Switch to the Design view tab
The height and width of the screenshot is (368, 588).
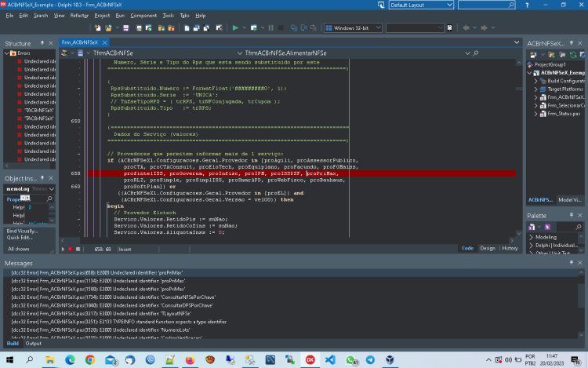(487, 248)
